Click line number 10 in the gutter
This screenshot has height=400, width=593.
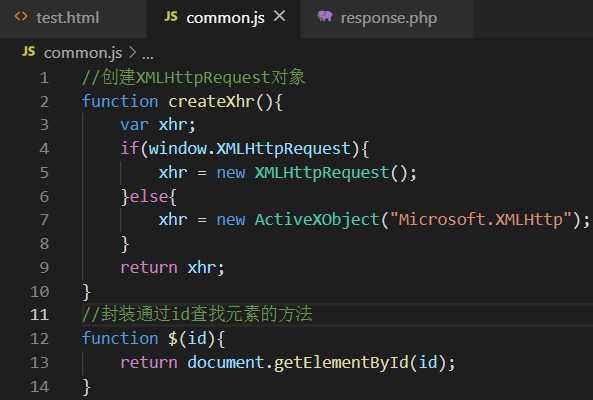pos(39,291)
